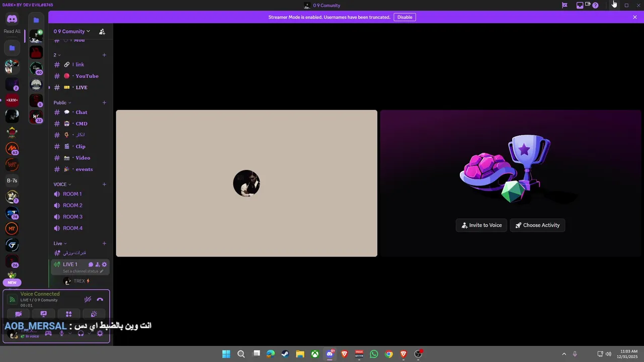Open the B-7s server icon

tap(12, 180)
